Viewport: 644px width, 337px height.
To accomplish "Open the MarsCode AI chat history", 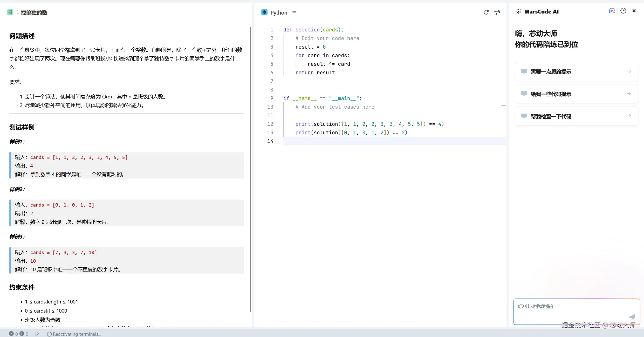I will pyautogui.click(x=623, y=11).
